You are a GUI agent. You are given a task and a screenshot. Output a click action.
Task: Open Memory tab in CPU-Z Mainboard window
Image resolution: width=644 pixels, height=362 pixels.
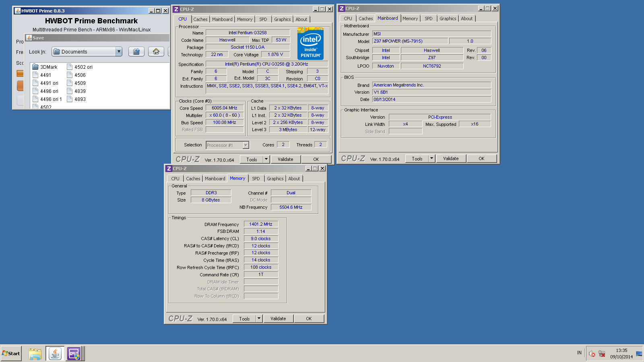410,19
